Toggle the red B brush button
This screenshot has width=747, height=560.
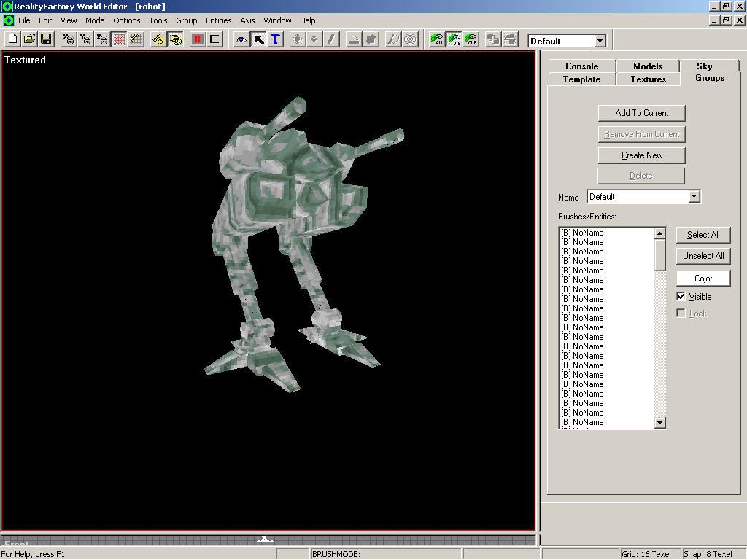[197, 39]
